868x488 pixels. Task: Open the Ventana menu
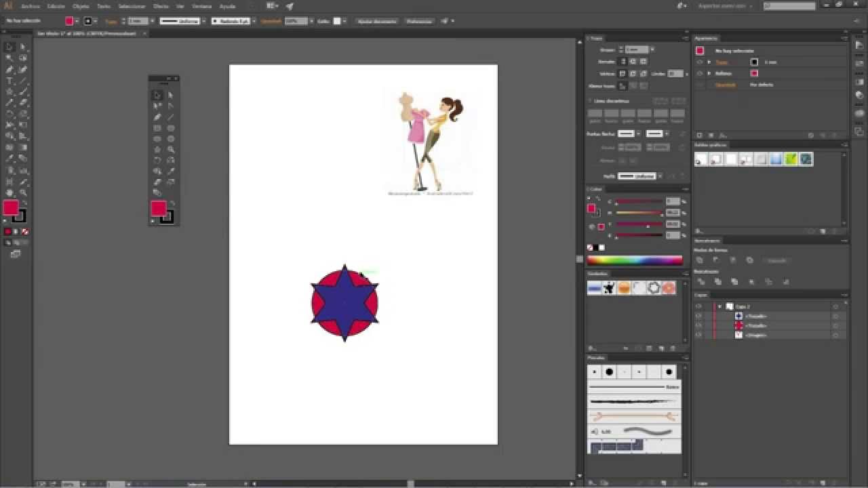click(x=201, y=6)
